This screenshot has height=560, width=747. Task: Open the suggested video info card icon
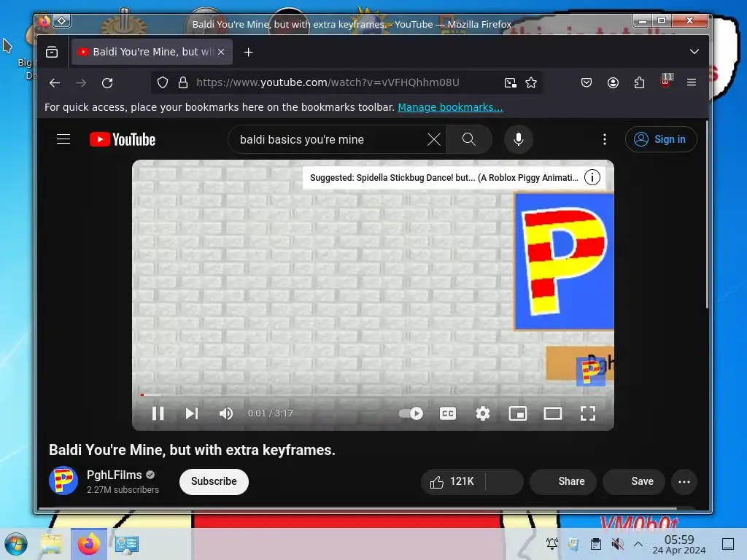click(x=592, y=178)
